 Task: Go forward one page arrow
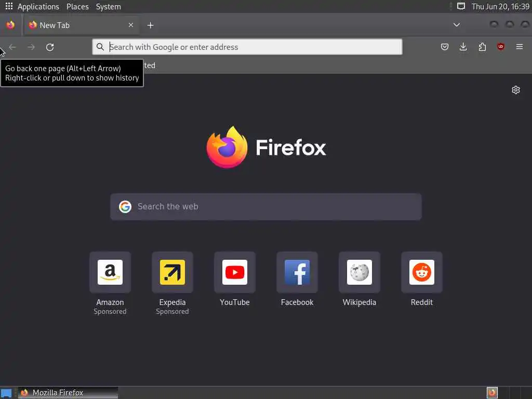31,47
